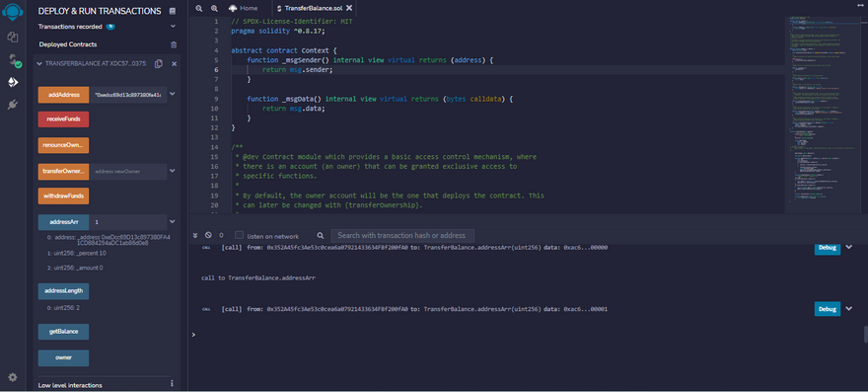Run the addAddress function

(x=63, y=95)
